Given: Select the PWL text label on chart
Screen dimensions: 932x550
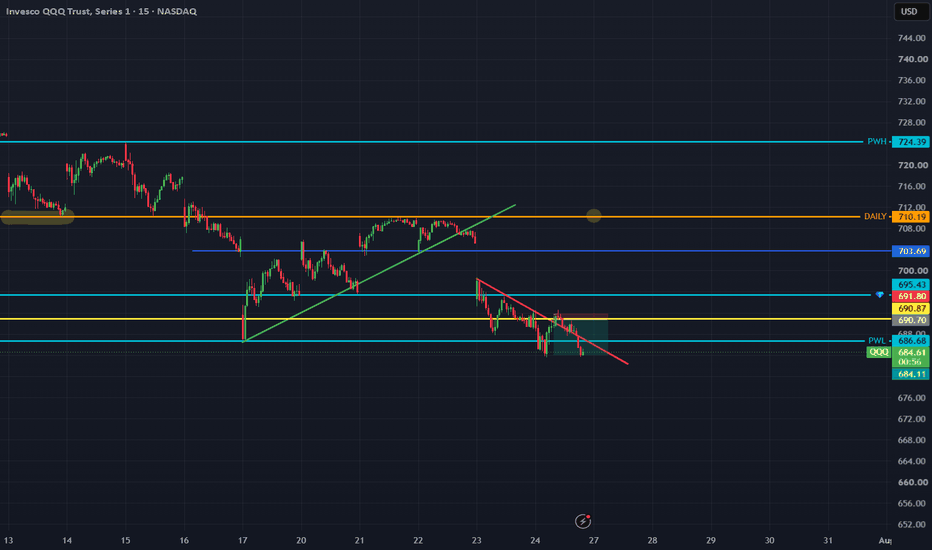Looking at the screenshot, I should [x=877, y=341].
